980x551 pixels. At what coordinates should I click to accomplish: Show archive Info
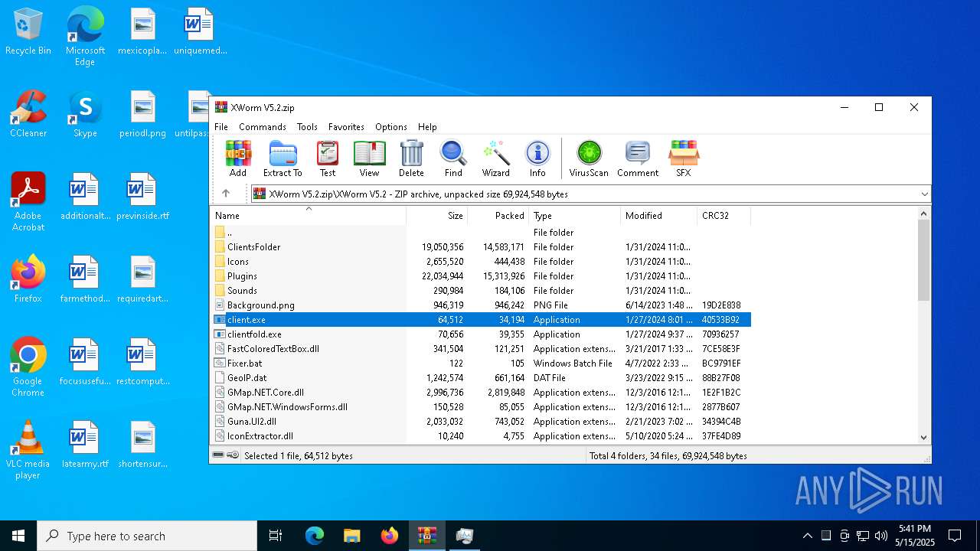click(537, 159)
